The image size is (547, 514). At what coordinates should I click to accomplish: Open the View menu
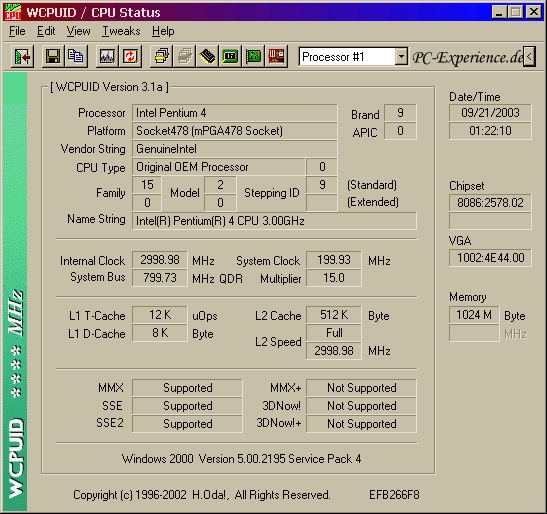tap(78, 31)
